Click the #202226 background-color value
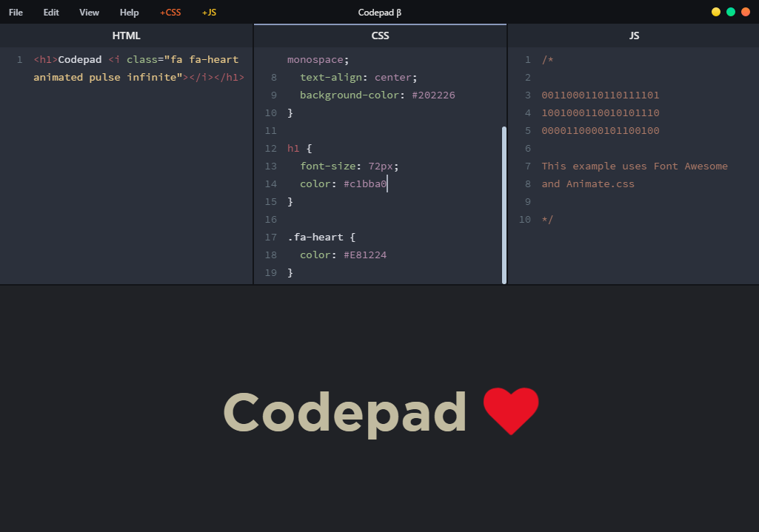This screenshot has height=532, width=759. (x=434, y=95)
